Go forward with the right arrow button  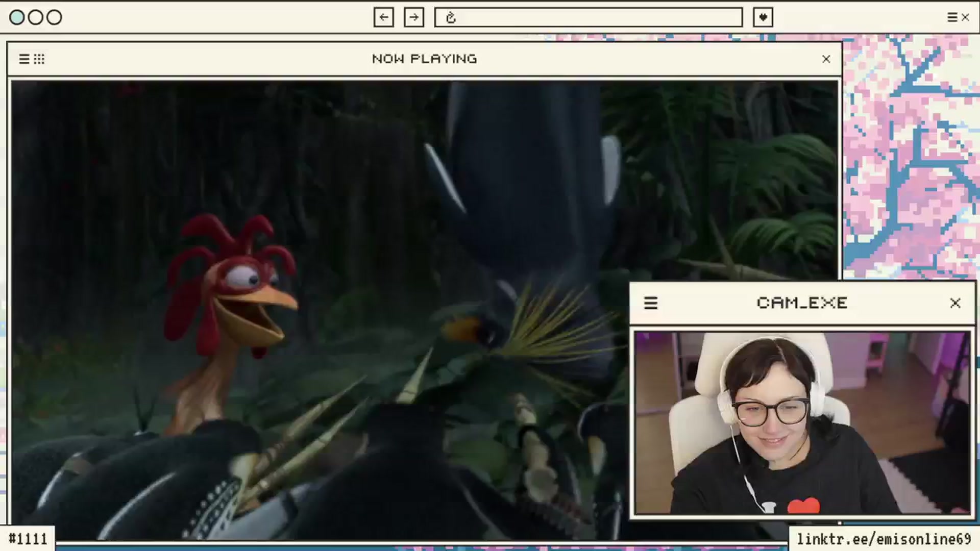click(x=414, y=17)
